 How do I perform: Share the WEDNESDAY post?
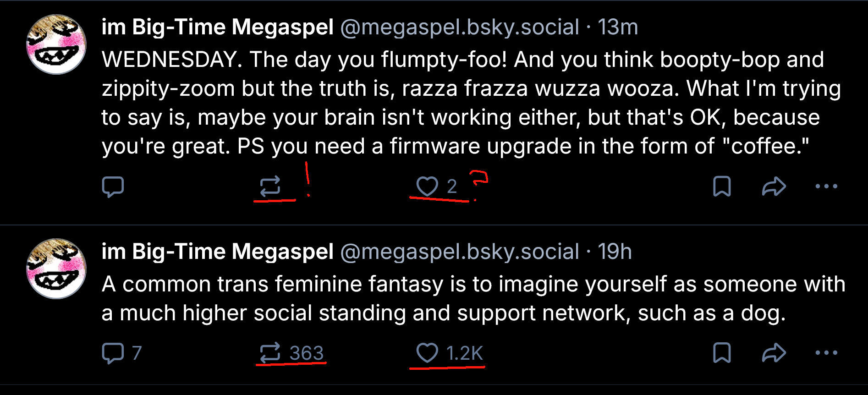pos(774,187)
